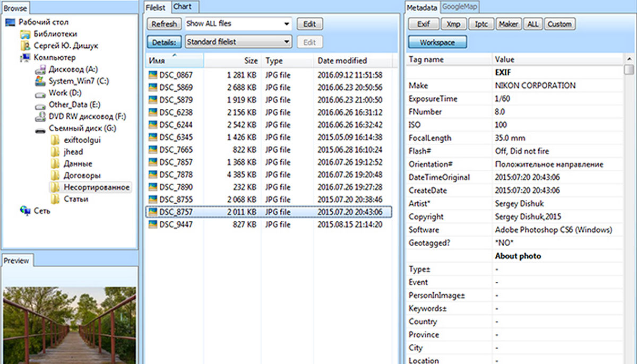Switch to the GoogleMap tab
Viewport: 637px width, 364px height.
pyautogui.click(x=460, y=7)
